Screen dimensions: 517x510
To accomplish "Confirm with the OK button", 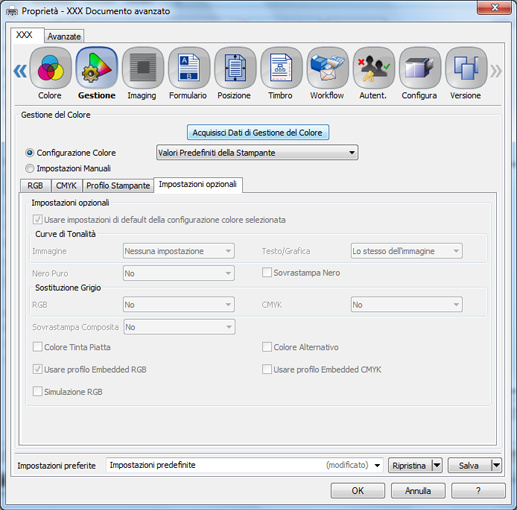I will click(358, 491).
